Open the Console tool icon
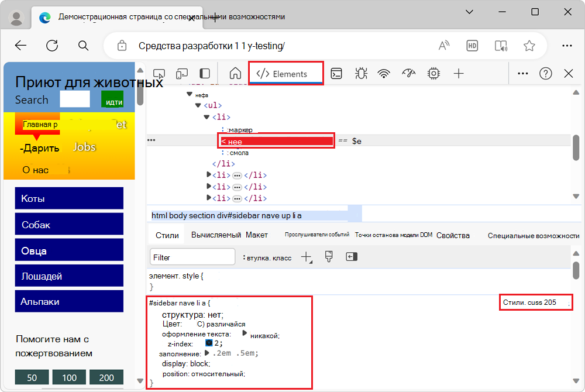The height and width of the screenshot is (392, 585). click(336, 74)
